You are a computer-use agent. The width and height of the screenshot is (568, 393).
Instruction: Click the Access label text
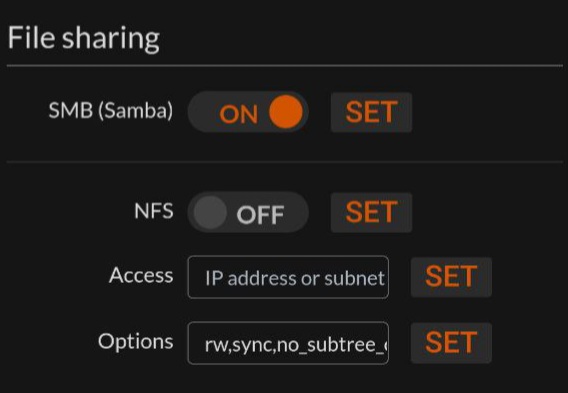pyautogui.click(x=141, y=275)
